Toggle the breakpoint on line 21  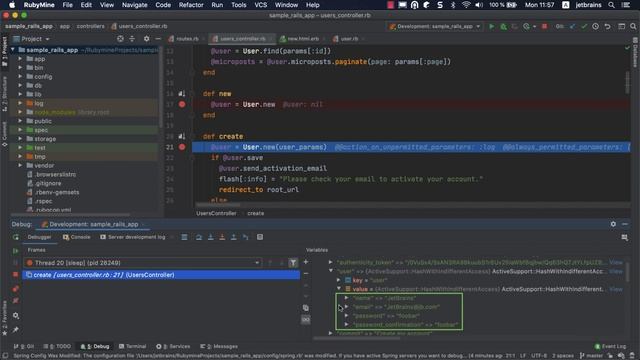(x=182, y=147)
